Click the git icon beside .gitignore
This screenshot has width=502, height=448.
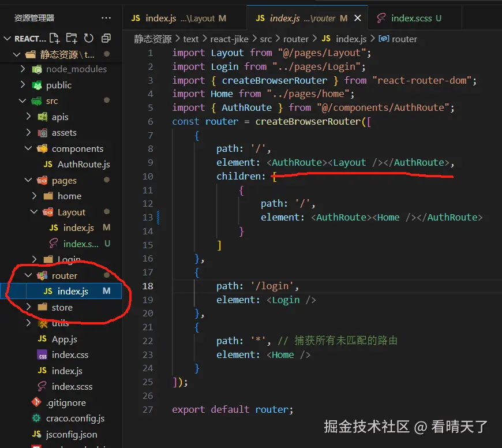pos(36,402)
